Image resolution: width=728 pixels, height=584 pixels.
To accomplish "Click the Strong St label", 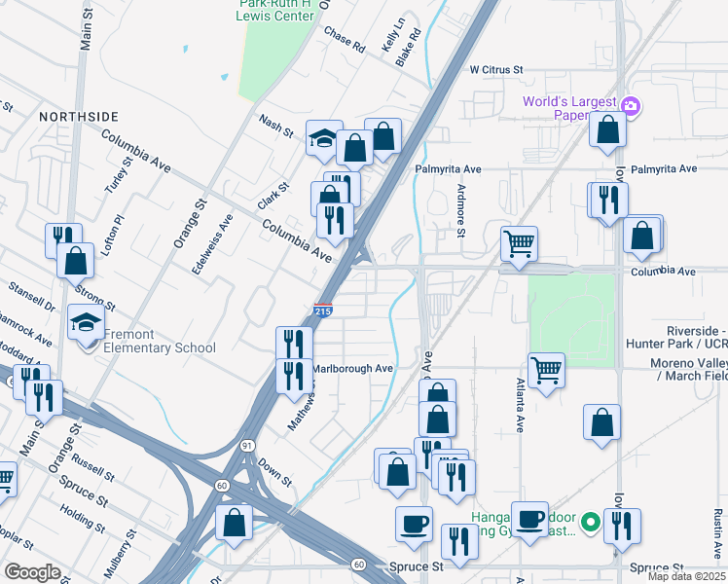I will [x=95, y=298].
